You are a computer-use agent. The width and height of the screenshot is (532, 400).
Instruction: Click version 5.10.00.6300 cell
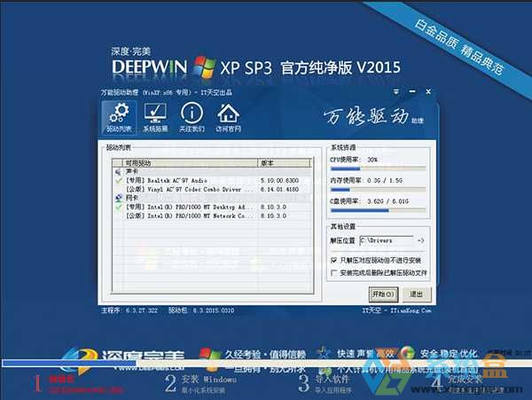point(280,181)
